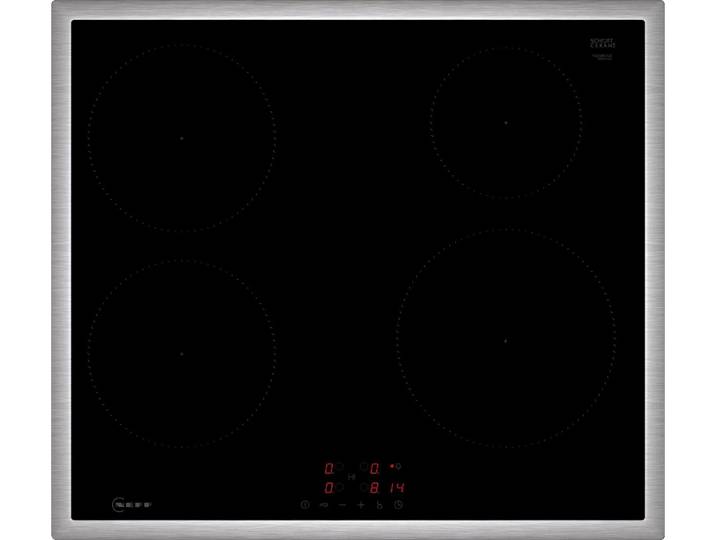Tap the front-left zone heat display '0'

tap(329, 488)
